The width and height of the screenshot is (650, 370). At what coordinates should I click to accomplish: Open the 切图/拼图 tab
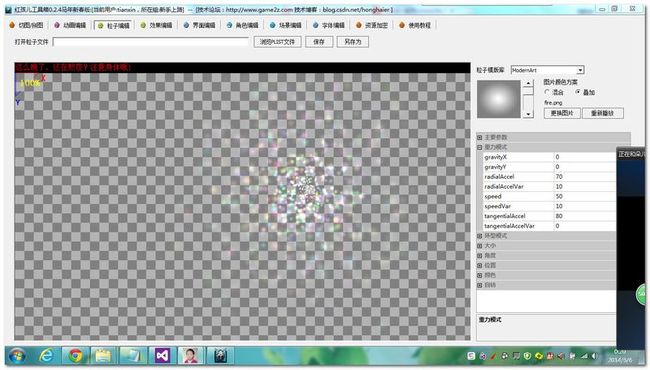pos(27,25)
